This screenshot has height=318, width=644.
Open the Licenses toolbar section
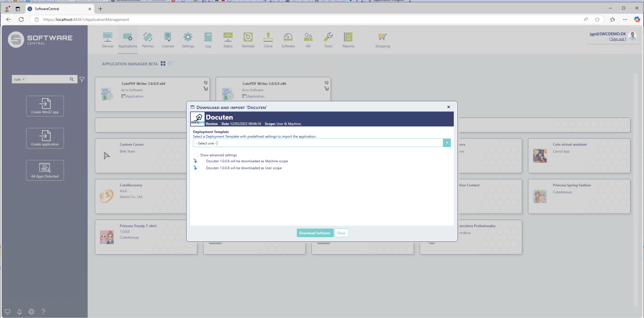pyautogui.click(x=168, y=40)
